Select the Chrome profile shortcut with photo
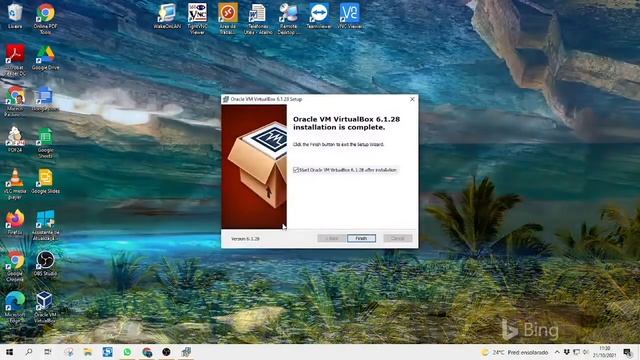The image size is (640, 360). click(x=15, y=102)
